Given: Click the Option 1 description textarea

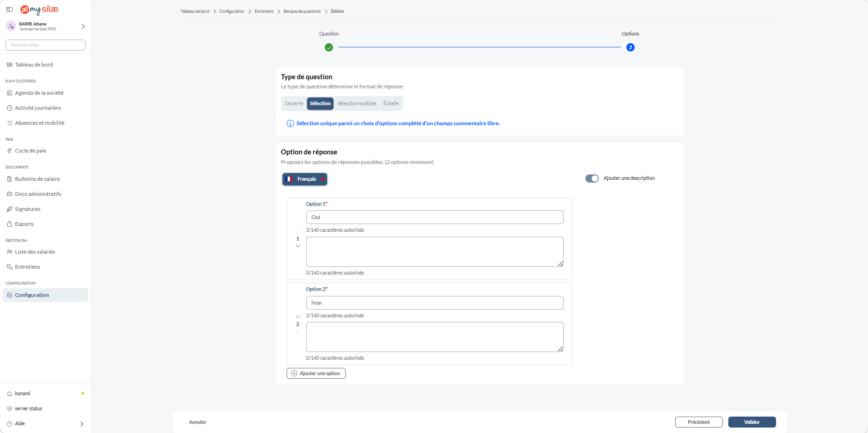Looking at the screenshot, I should tap(434, 252).
